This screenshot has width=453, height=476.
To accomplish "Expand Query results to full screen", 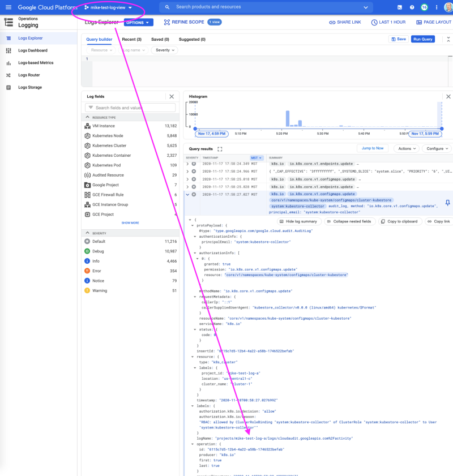I will click(x=220, y=149).
